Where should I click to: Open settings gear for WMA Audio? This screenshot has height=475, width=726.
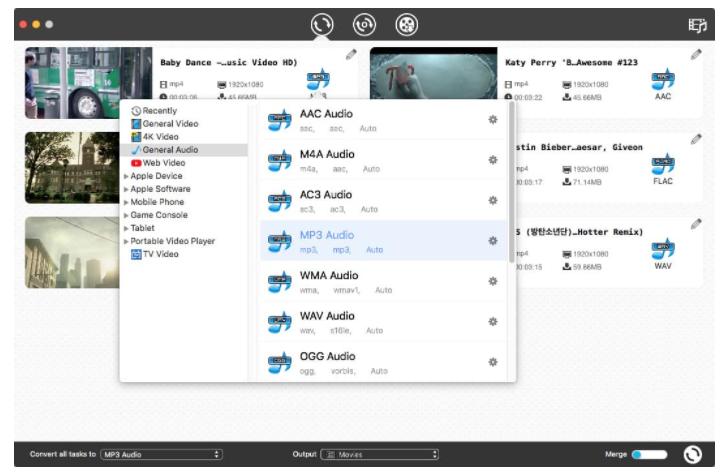pos(493,281)
